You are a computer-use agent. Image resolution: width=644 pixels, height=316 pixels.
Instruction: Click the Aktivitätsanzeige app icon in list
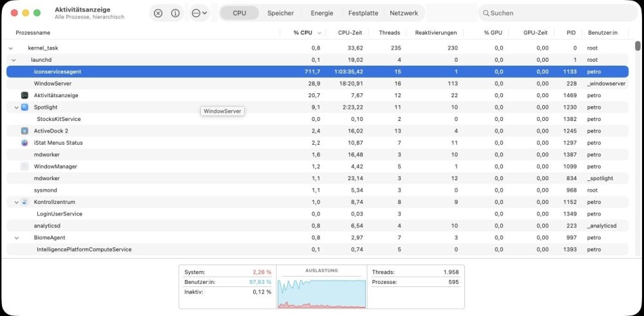coord(24,95)
